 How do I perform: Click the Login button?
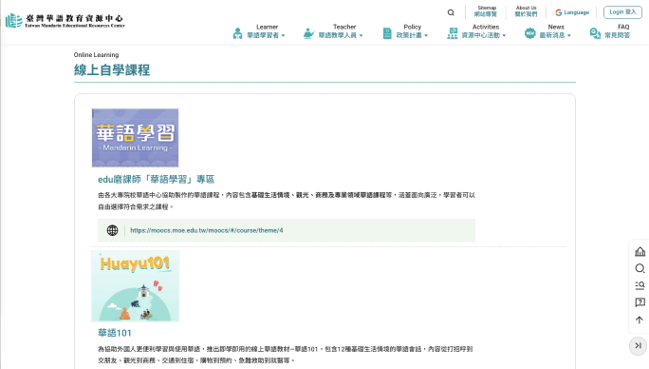[623, 12]
